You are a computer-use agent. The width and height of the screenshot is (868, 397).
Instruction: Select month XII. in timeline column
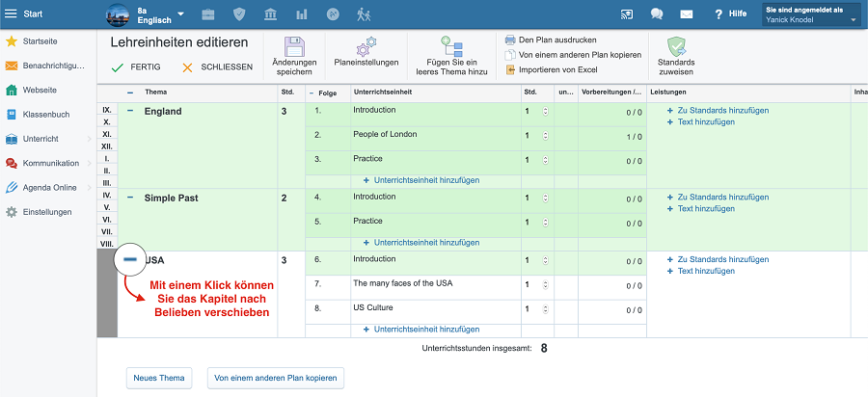(107, 146)
